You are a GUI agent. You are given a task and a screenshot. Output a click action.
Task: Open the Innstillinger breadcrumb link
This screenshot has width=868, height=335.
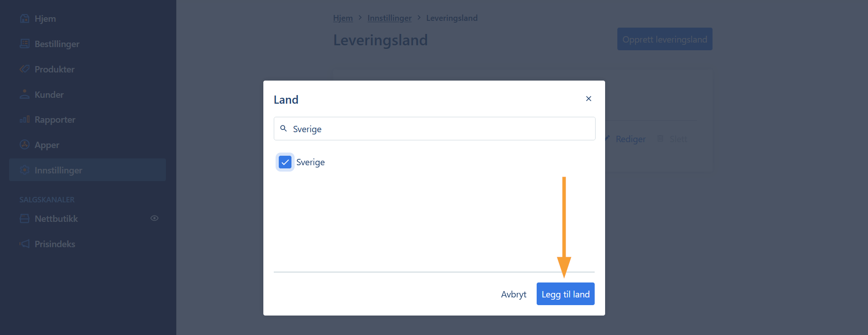point(389,18)
